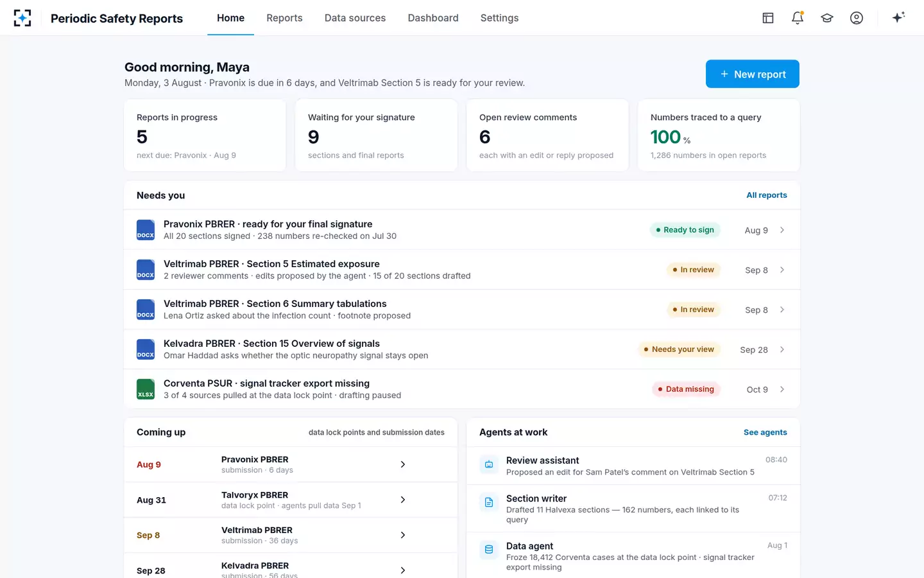The image size is (924, 578).
Task: Select the Review assistant activity title
Action: point(542,460)
